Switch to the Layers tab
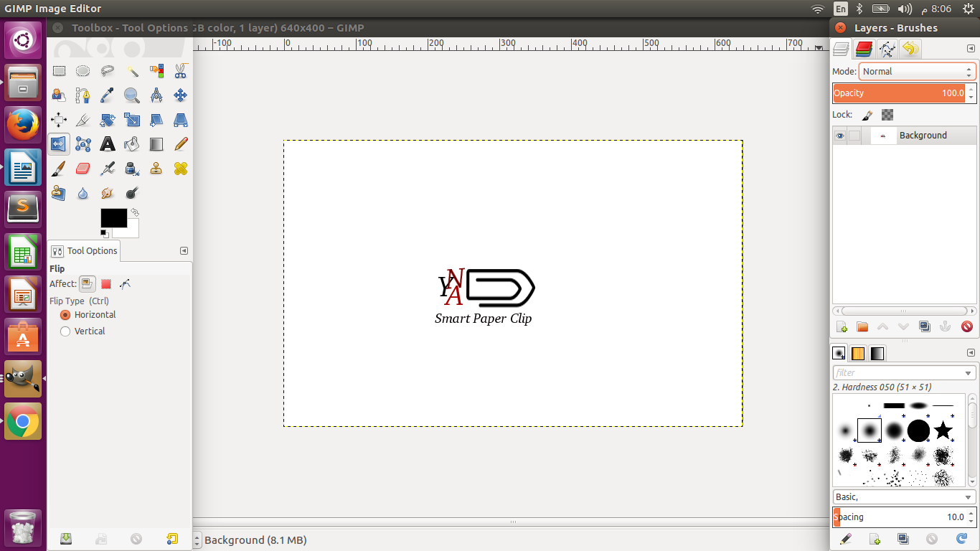 coord(841,49)
